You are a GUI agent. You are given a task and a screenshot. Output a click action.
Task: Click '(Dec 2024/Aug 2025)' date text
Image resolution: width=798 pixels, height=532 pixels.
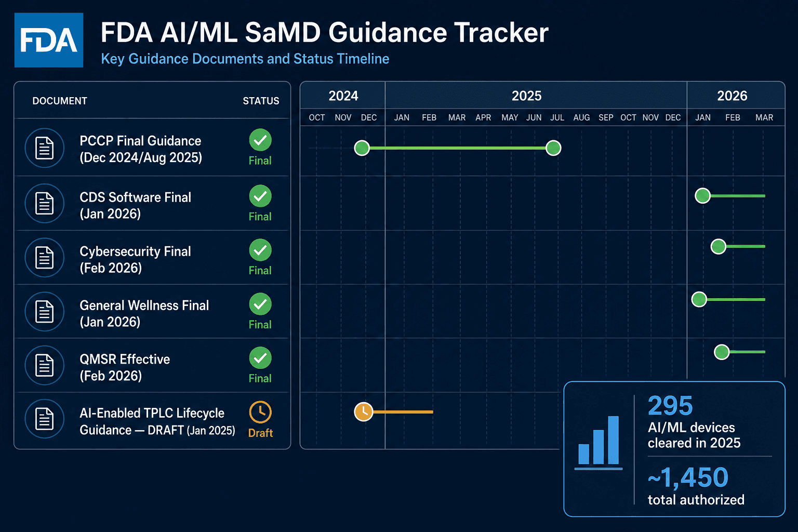click(x=141, y=157)
